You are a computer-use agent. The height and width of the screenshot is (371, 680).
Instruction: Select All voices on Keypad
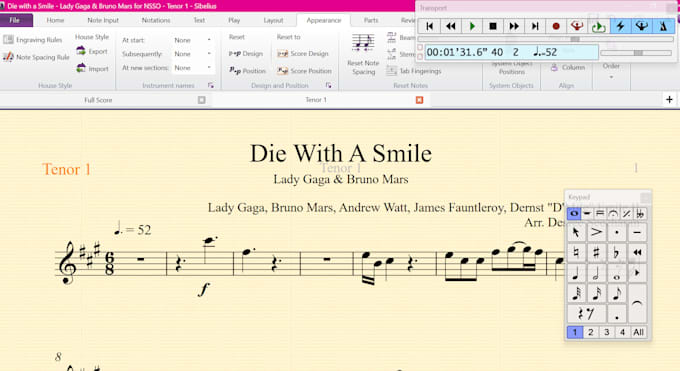pyautogui.click(x=638, y=332)
